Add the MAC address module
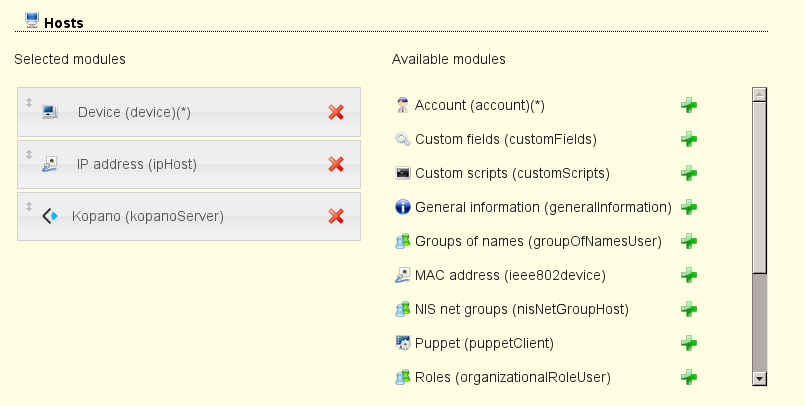The height and width of the screenshot is (406, 805). [689, 275]
